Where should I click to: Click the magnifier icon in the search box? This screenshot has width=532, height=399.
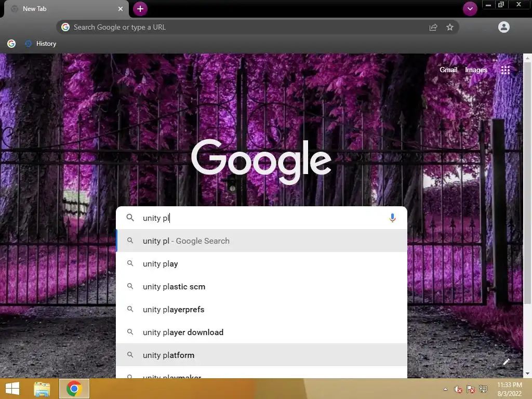coord(130,218)
